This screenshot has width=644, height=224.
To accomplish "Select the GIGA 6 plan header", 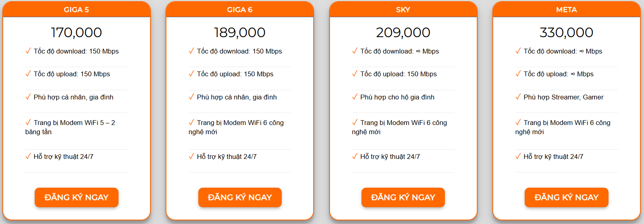I will point(239,10).
